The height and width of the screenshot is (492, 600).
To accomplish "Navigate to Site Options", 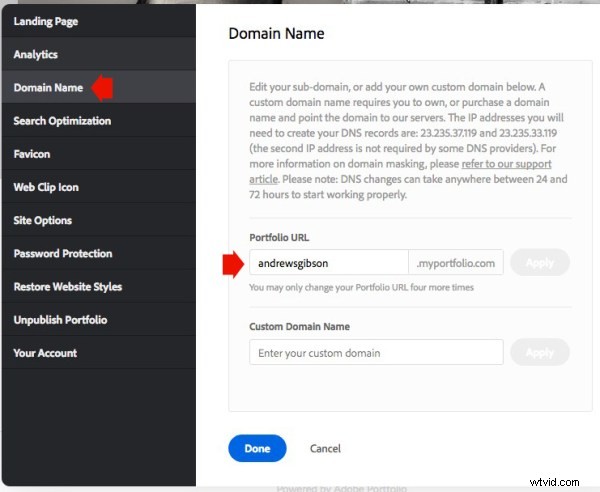I will tap(43, 220).
